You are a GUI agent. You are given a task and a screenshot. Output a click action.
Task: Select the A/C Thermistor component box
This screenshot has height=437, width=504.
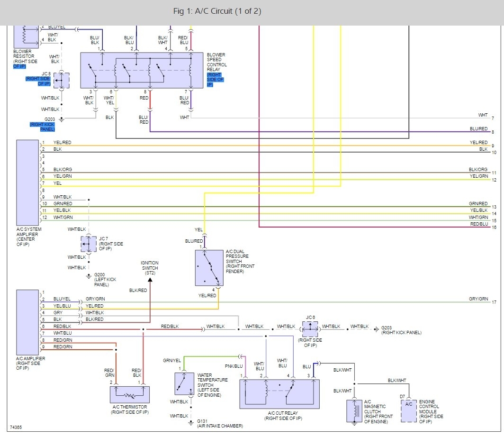click(129, 394)
